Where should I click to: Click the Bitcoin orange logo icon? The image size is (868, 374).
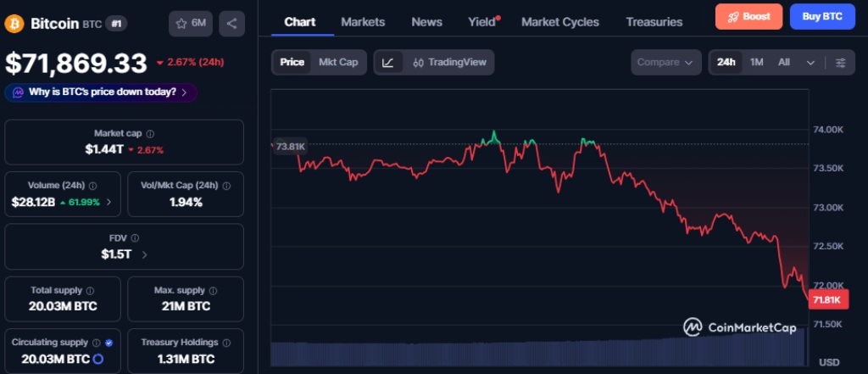pos(14,24)
